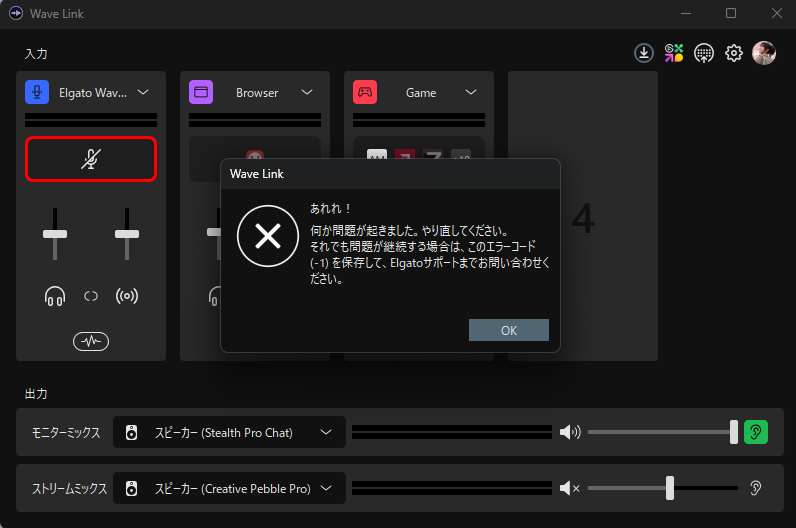Toggle headphone monitor mute on mic channel
796x528 pixels.
[55, 296]
